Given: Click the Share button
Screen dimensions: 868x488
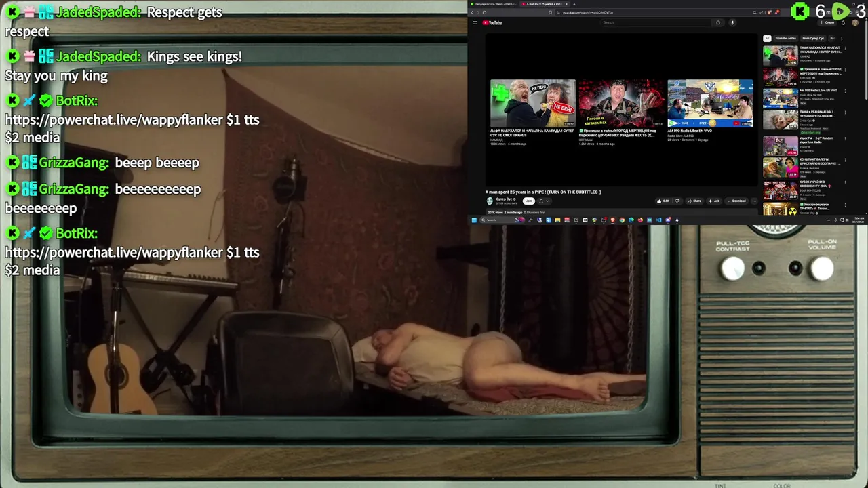Looking at the screenshot, I should (x=694, y=201).
